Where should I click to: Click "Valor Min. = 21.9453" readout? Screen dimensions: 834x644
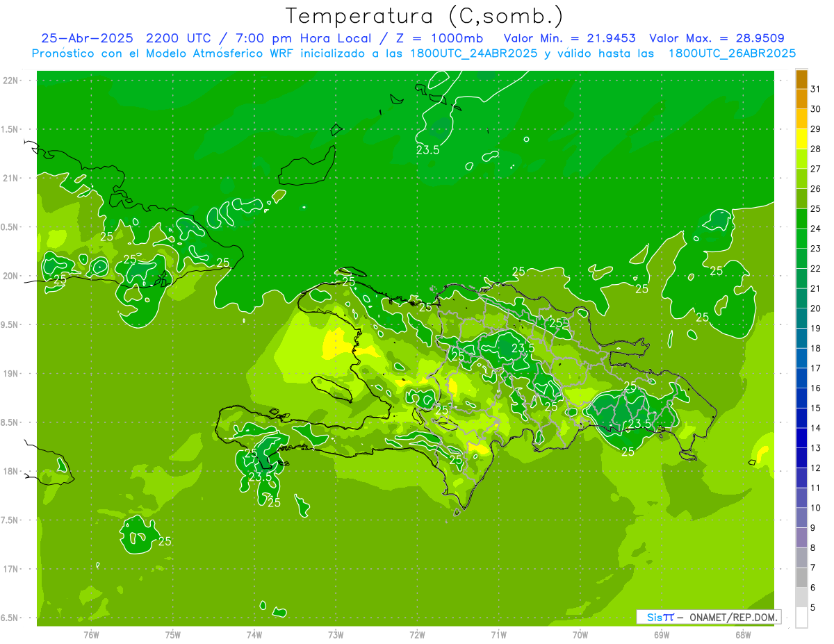coord(569,38)
